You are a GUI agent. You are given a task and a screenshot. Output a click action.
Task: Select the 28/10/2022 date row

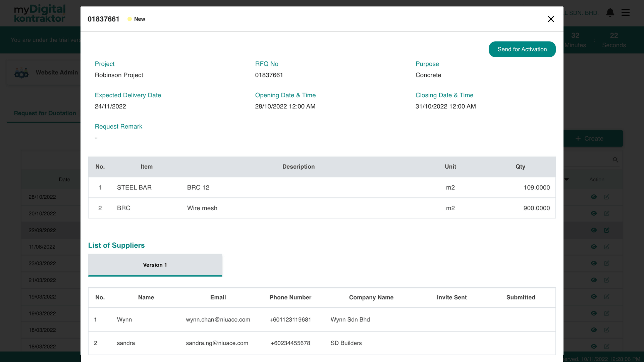pos(42,197)
